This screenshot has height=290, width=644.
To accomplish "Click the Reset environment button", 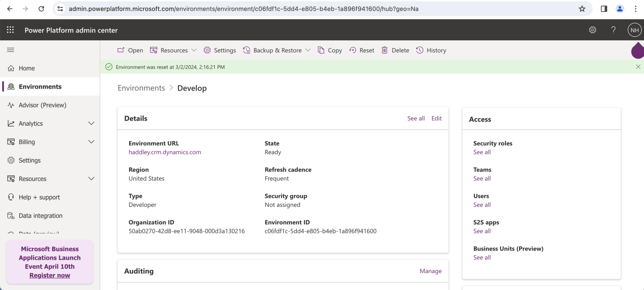I will tap(362, 50).
